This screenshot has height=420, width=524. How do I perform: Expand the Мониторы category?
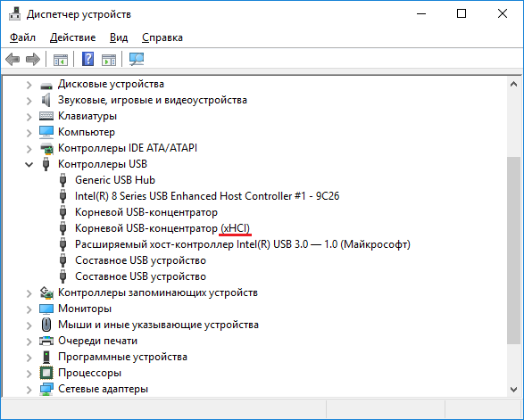click(x=29, y=309)
